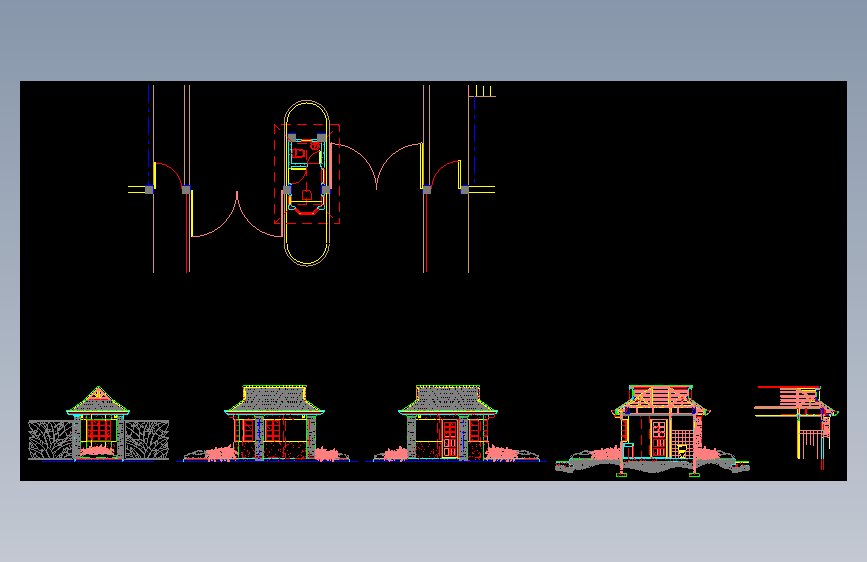Select the small gate arc by the right wall
Viewport: 867px width, 562px height.
click(x=445, y=174)
